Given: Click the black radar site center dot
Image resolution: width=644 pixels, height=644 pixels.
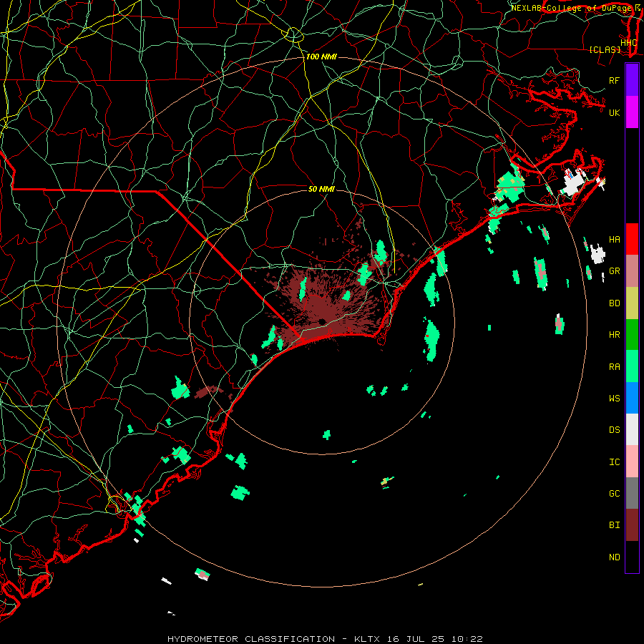Looking at the screenshot, I should pyautogui.click(x=322, y=321).
